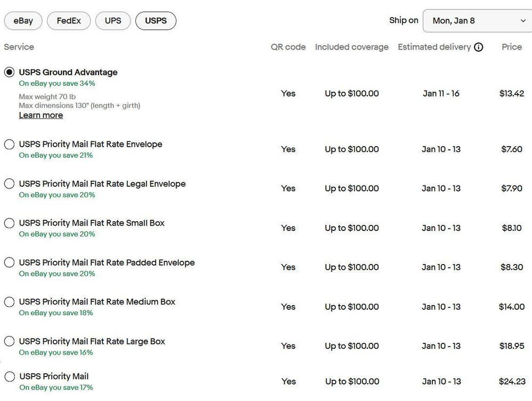The image size is (532, 401).
Task: Select USPS Ground Advantage radio button
Action: [9, 72]
